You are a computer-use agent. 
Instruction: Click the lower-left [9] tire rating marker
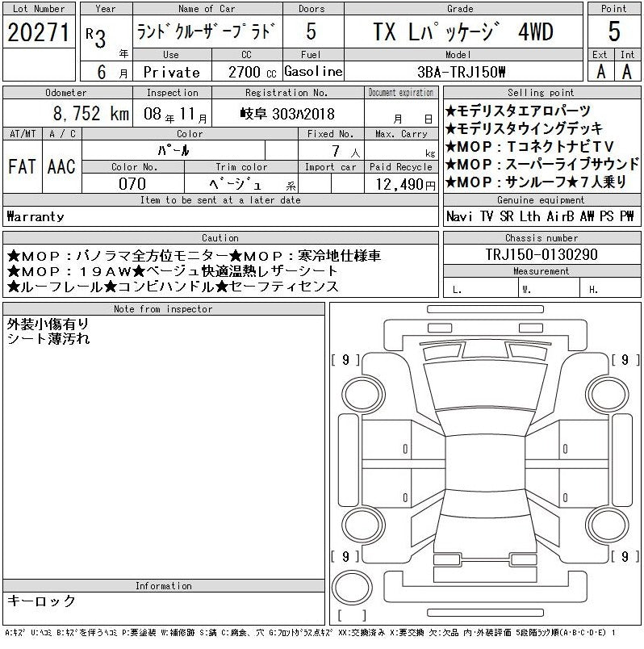point(345,556)
